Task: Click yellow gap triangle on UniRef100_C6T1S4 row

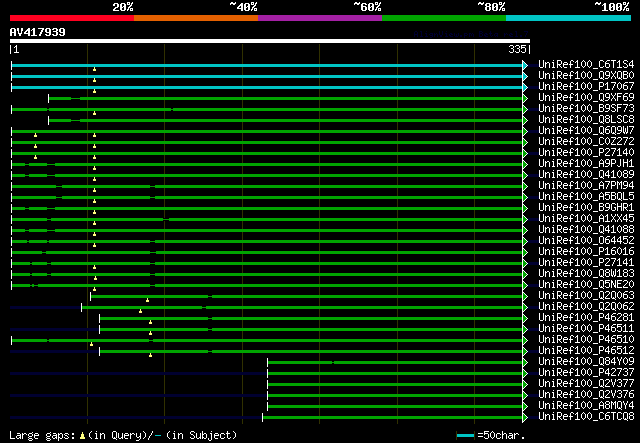Action: [94, 69]
